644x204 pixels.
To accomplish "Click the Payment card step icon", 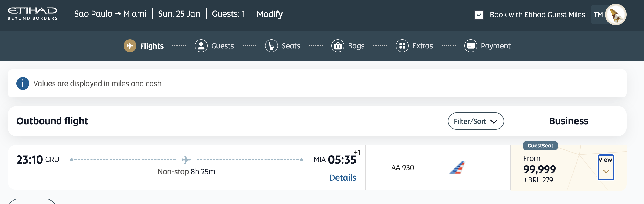I will [x=471, y=46].
